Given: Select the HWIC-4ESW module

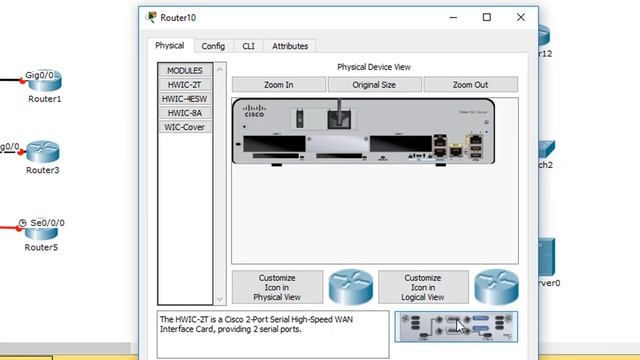Looking at the screenshot, I should tap(184, 99).
